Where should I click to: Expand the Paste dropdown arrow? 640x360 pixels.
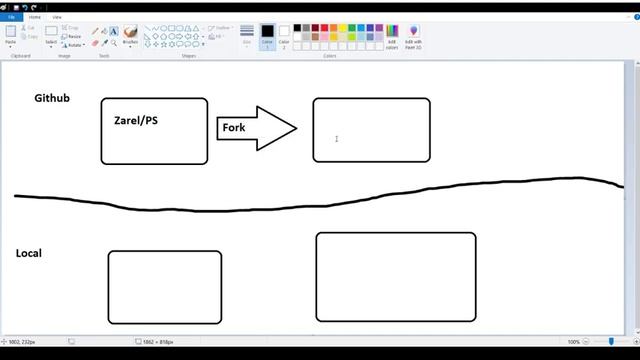coord(11,47)
